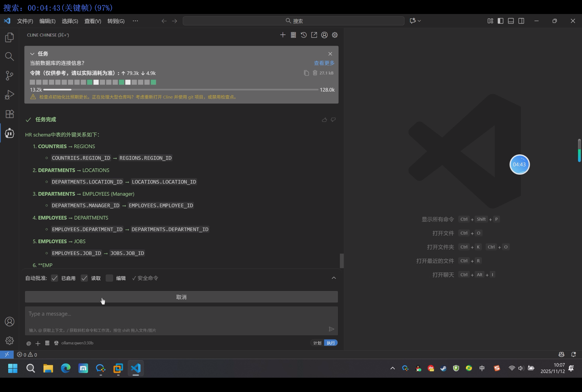582x392 pixels.
Task: Pop out Cline into editor tab
Action: [x=314, y=35]
